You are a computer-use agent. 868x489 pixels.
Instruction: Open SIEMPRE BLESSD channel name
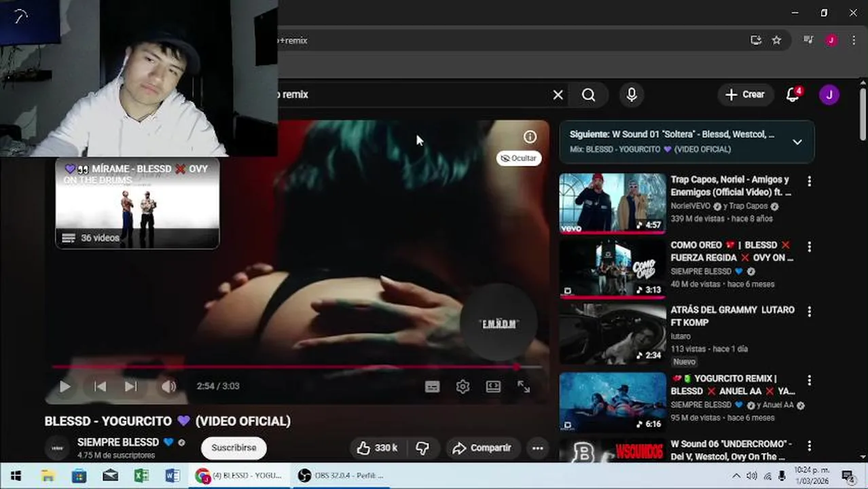118,442
